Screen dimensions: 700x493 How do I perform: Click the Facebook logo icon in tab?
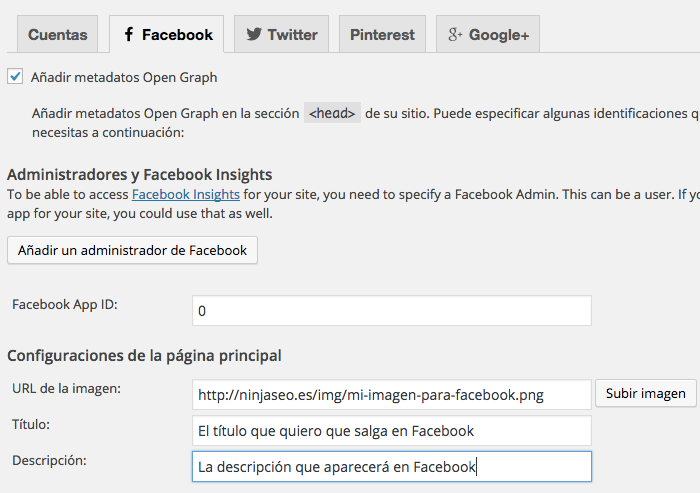[129, 35]
